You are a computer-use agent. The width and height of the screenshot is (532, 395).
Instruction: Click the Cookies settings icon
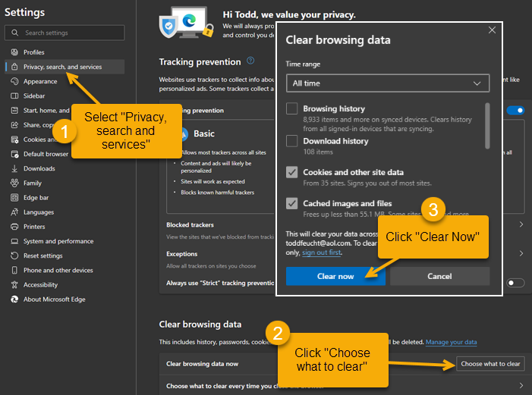coord(14,140)
